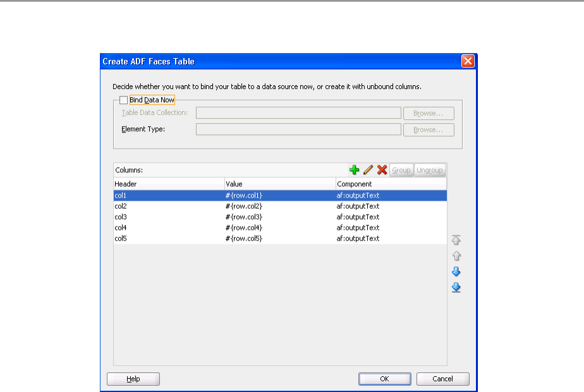Move column down one position arrow

(x=456, y=272)
